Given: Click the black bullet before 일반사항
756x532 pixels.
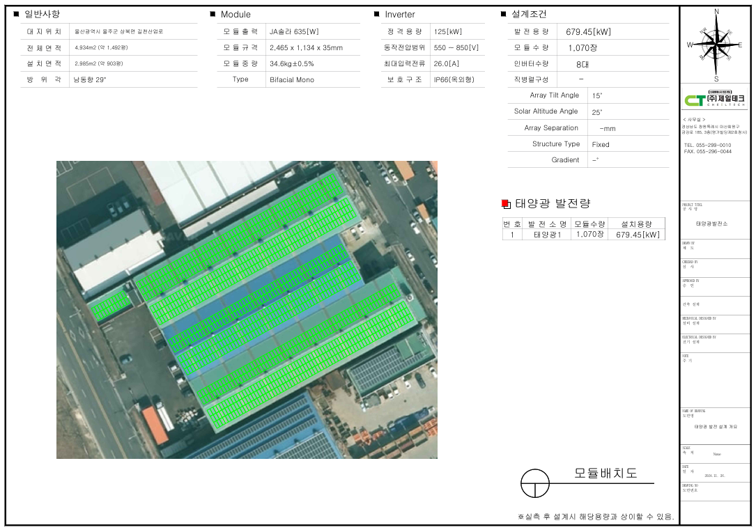Looking at the screenshot, I should (x=16, y=14).
